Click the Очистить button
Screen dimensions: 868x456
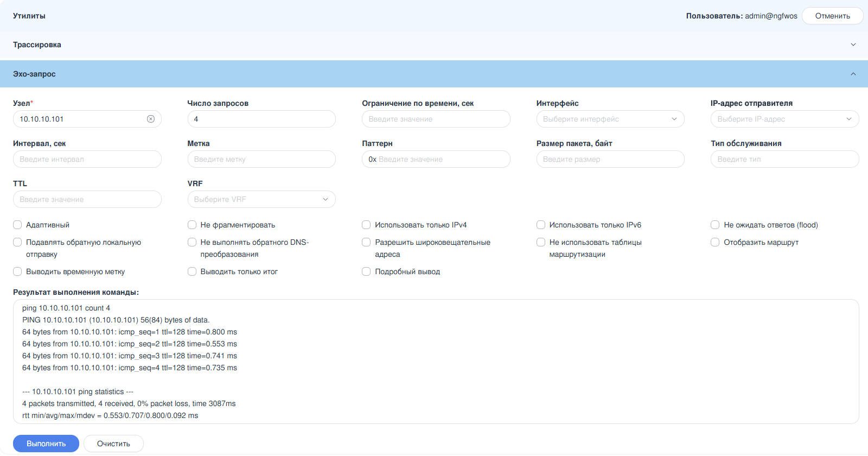113,444
